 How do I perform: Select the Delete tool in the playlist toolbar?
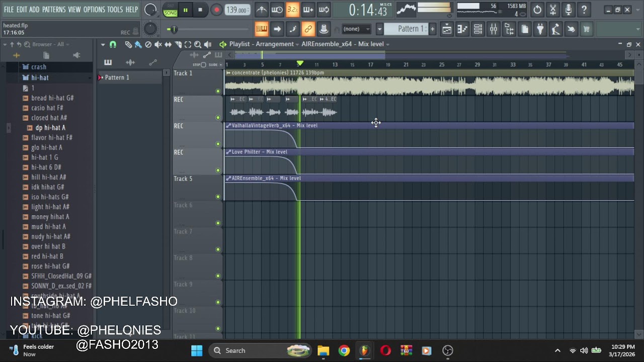[x=148, y=44]
